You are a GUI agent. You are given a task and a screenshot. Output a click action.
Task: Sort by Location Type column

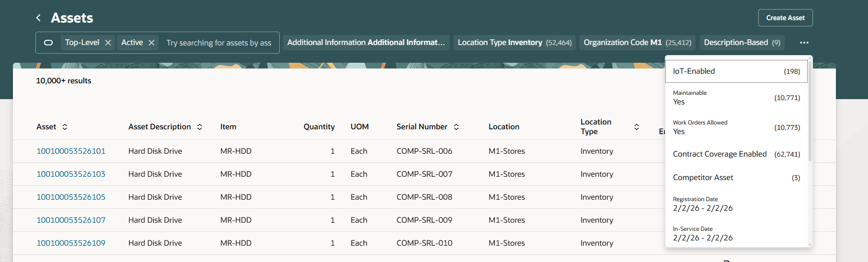click(x=637, y=127)
